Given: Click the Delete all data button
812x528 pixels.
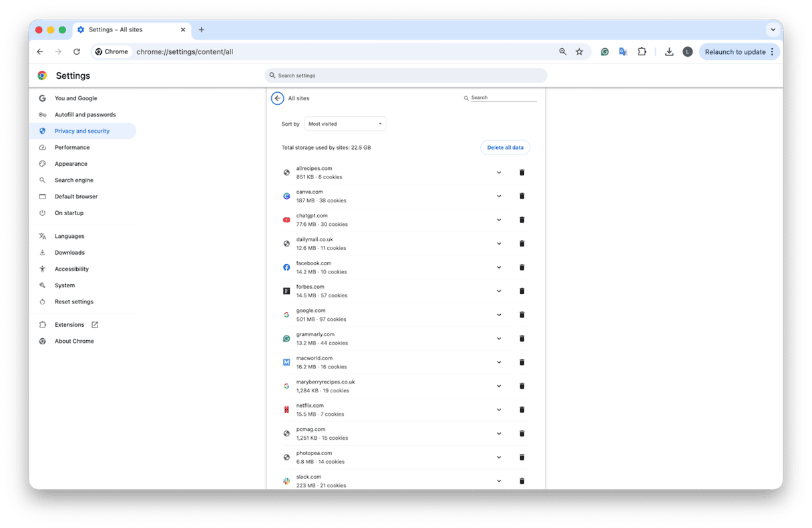Looking at the screenshot, I should click(x=505, y=147).
